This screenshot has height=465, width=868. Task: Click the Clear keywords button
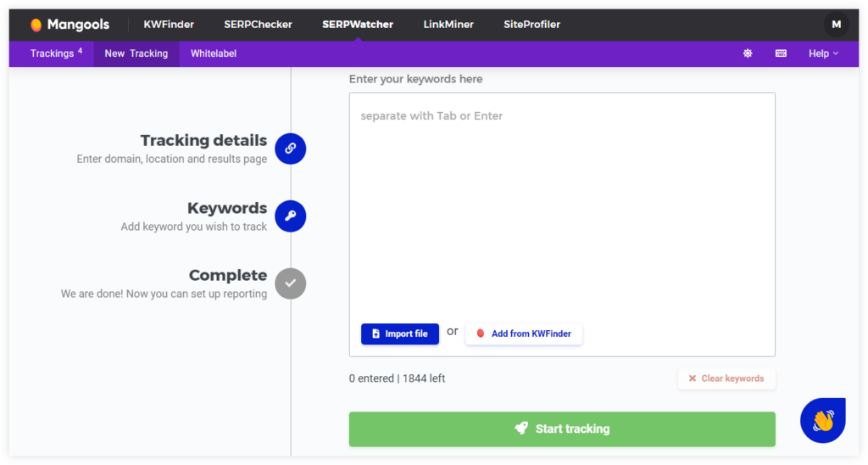tap(726, 378)
